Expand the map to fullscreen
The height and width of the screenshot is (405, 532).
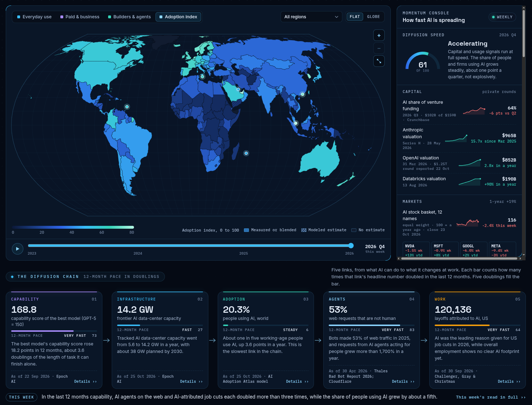click(x=379, y=61)
